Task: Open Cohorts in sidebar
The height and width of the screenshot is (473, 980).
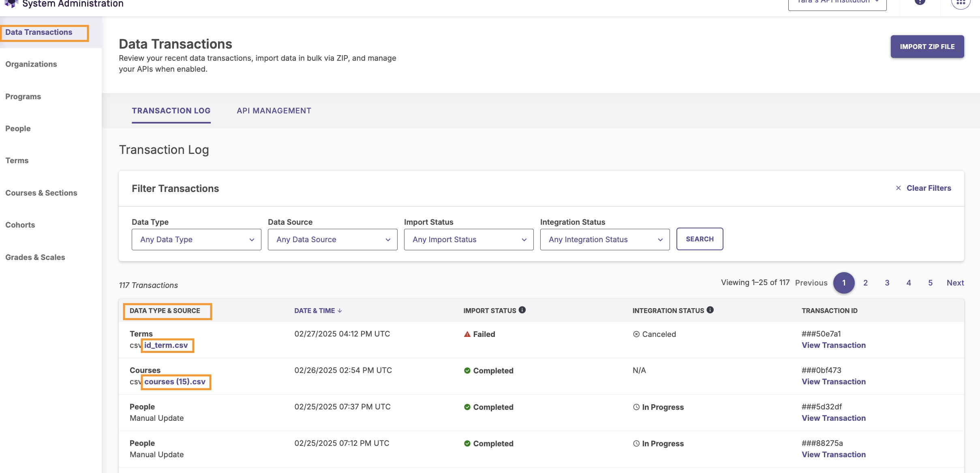Action: [x=20, y=225]
